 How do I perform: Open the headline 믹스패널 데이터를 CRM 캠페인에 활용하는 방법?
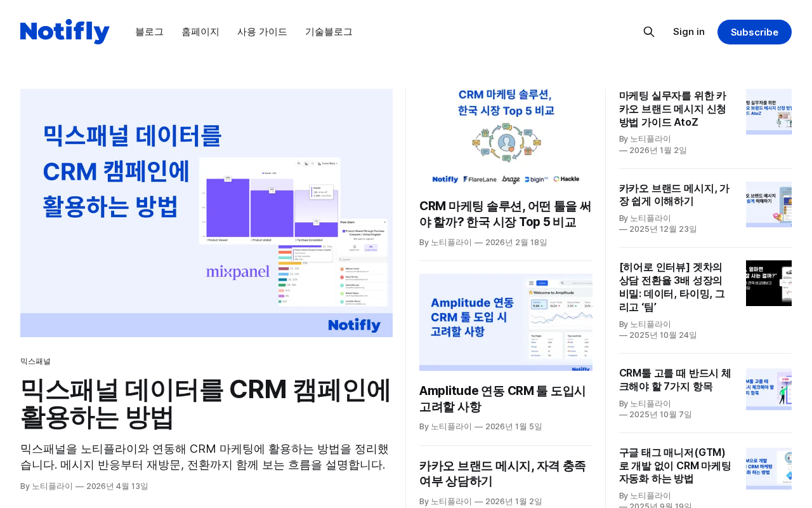click(x=206, y=403)
